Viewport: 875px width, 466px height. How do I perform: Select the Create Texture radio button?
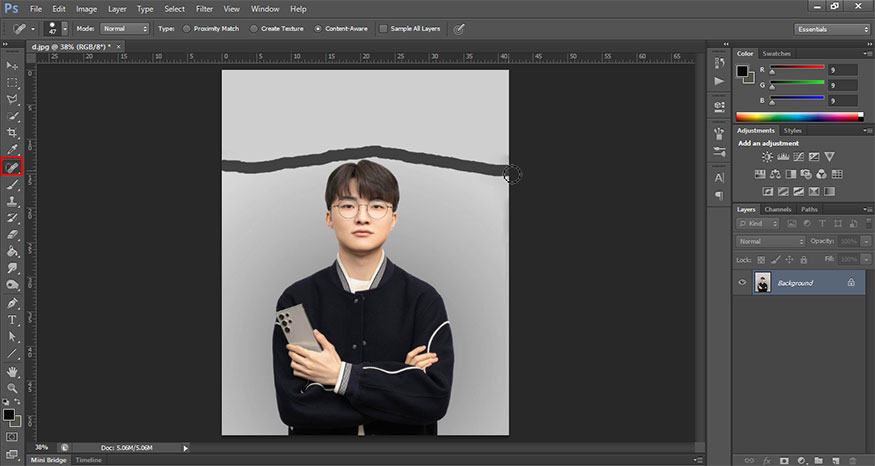[253, 28]
